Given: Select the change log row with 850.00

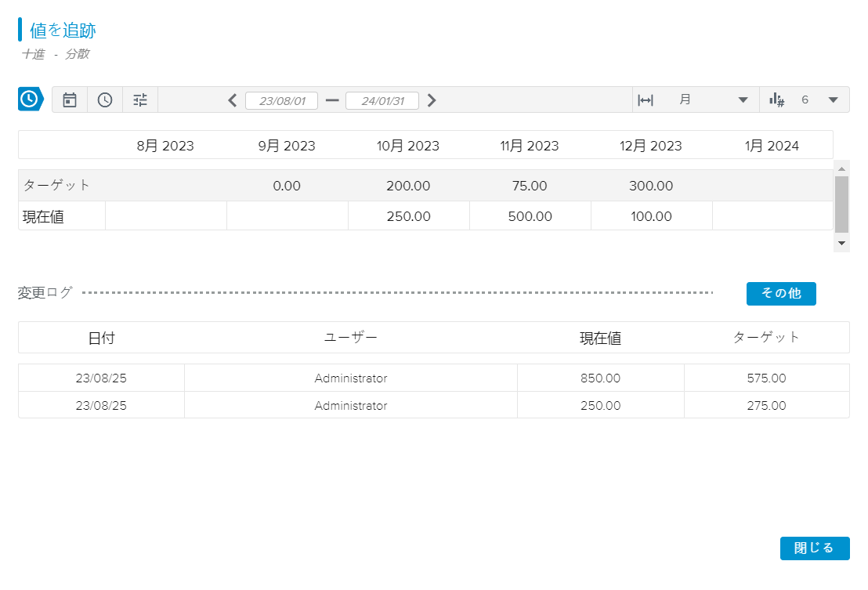Looking at the screenshot, I should [433, 378].
